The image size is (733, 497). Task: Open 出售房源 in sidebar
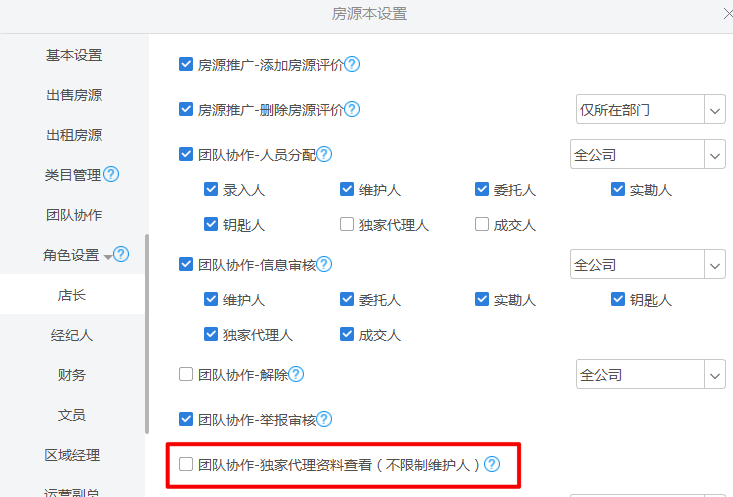tap(74, 95)
